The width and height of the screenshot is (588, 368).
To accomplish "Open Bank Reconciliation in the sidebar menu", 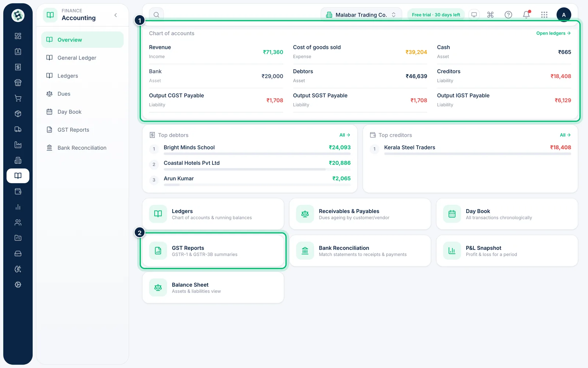I will tap(82, 148).
